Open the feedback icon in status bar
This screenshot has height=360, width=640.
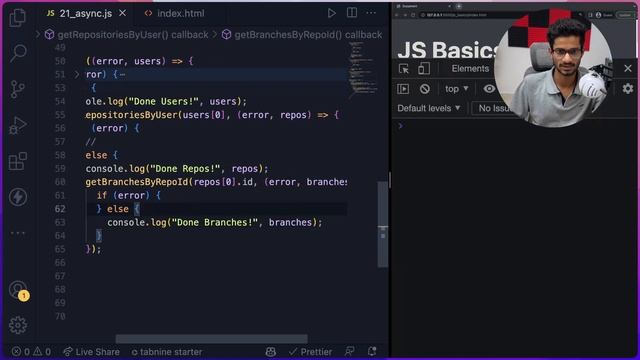coord(350,351)
